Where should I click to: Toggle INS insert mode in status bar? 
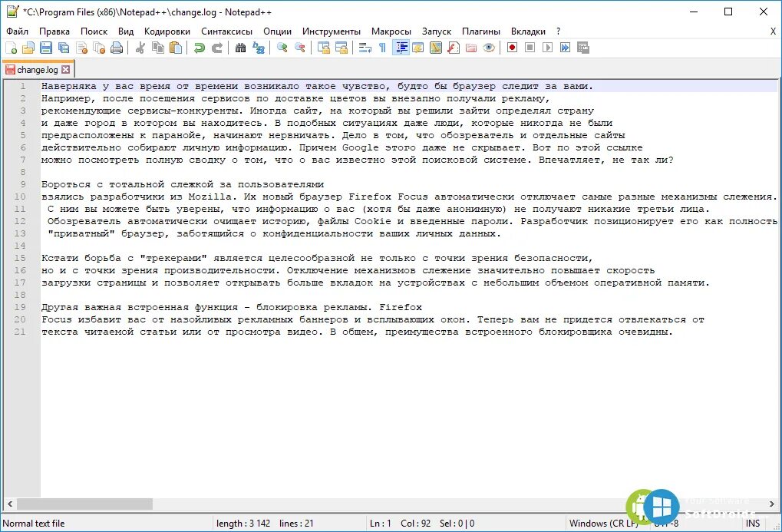point(753,523)
